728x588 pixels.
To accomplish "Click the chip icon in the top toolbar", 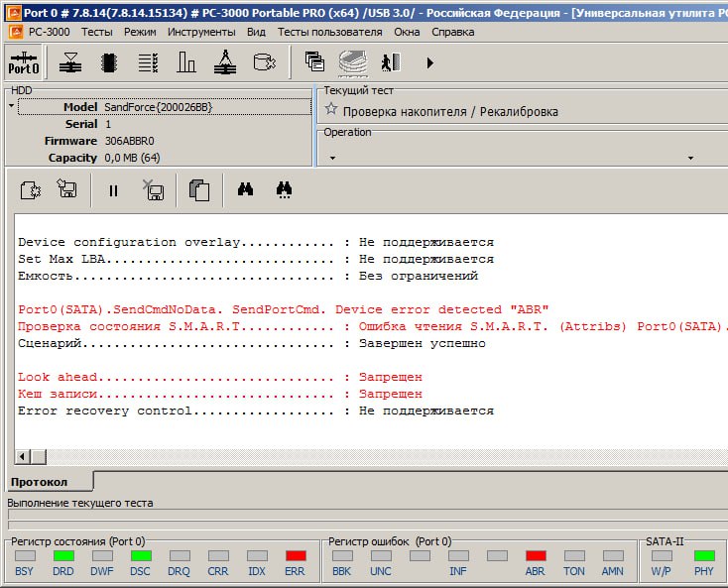I will (x=108, y=63).
